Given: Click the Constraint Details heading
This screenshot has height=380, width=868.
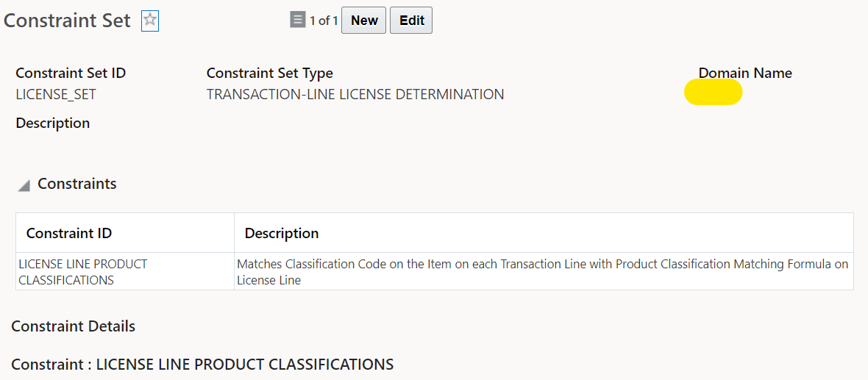Looking at the screenshot, I should pos(73,326).
